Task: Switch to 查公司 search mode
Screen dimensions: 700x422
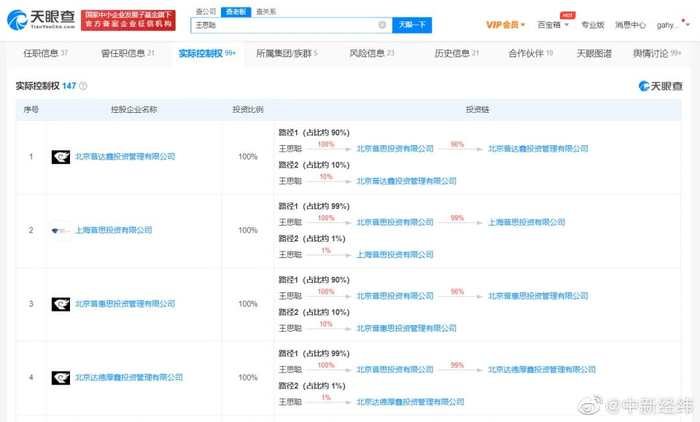Action: (x=206, y=12)
